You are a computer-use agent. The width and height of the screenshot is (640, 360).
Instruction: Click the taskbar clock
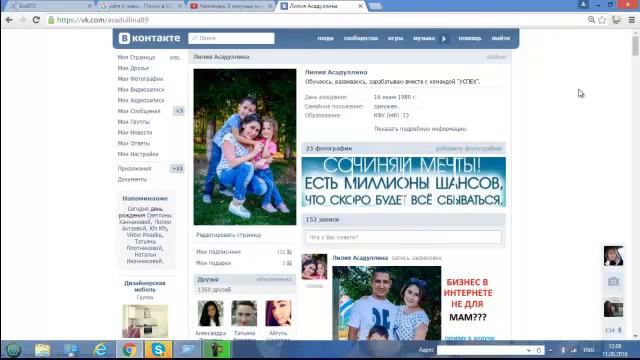614,350
